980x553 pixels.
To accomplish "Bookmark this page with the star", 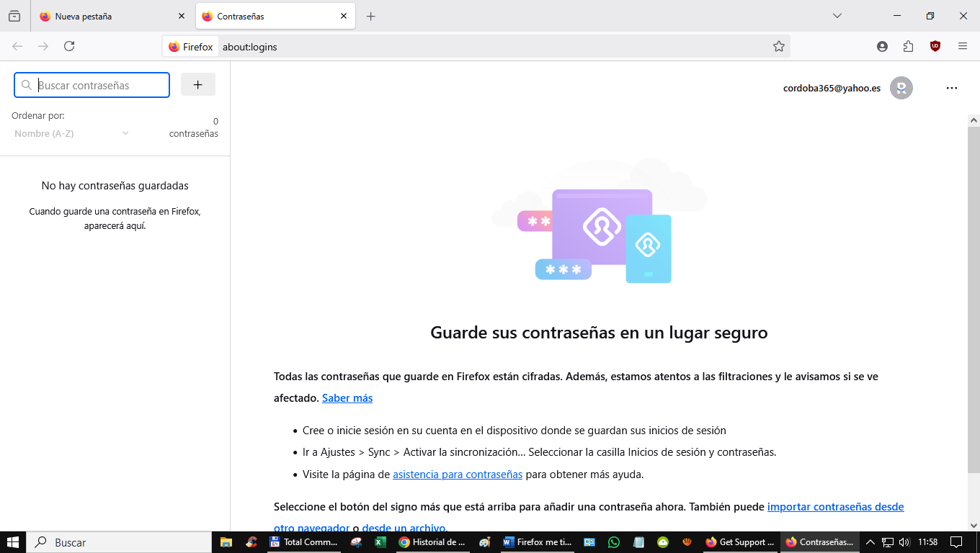I will click(x=779, y=46).
